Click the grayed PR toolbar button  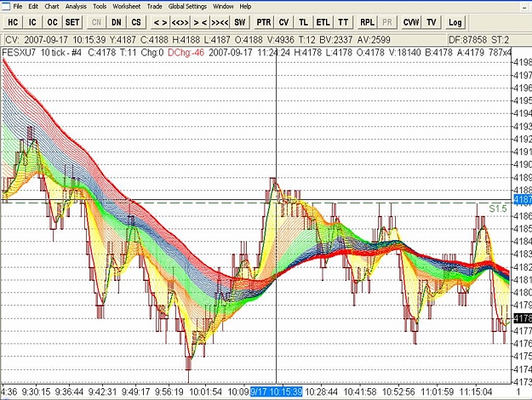click(x=386, y=22)
